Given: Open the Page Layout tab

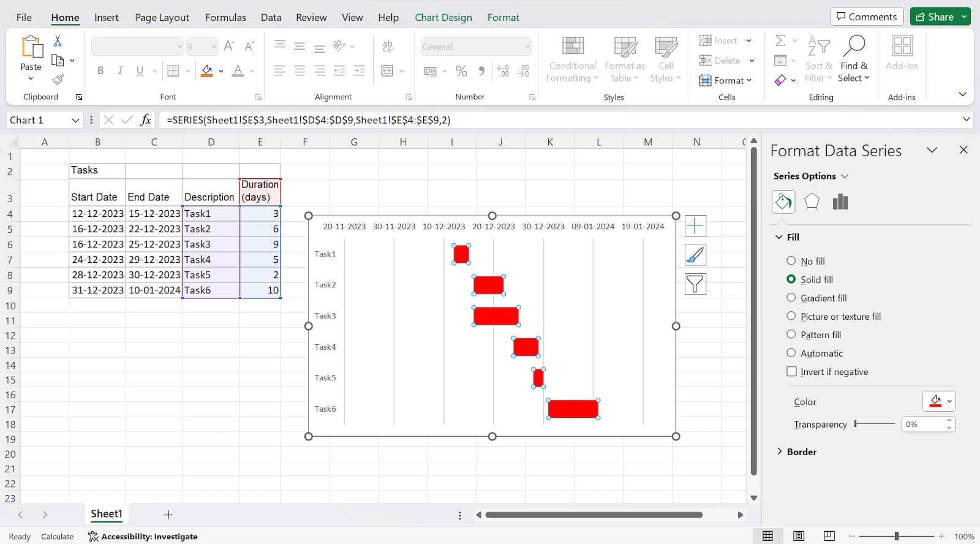Looking at the screenshot, I should click(x=162, y=17).
